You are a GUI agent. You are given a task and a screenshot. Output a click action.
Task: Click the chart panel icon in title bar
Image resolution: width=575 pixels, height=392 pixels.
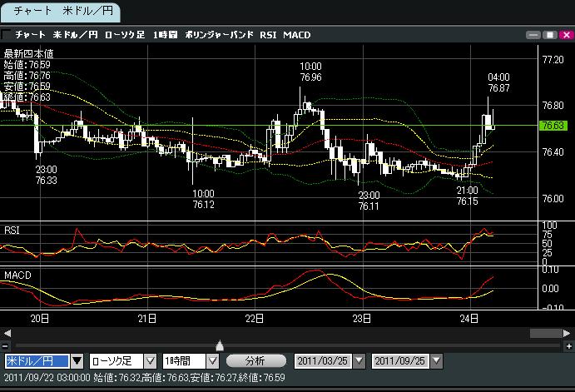pyautogui.click(x=7, y=35)
